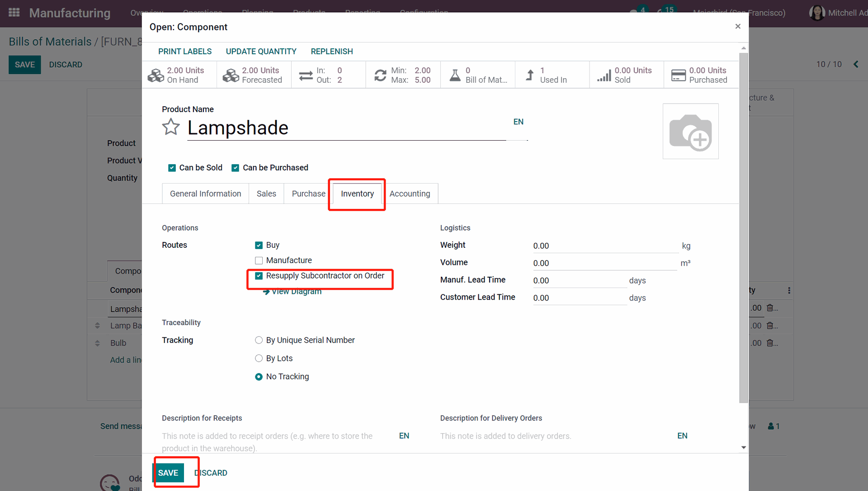Open Min/Max reordering rules stat button
Viewport: 868px width, 491px height.
point(403,75)
